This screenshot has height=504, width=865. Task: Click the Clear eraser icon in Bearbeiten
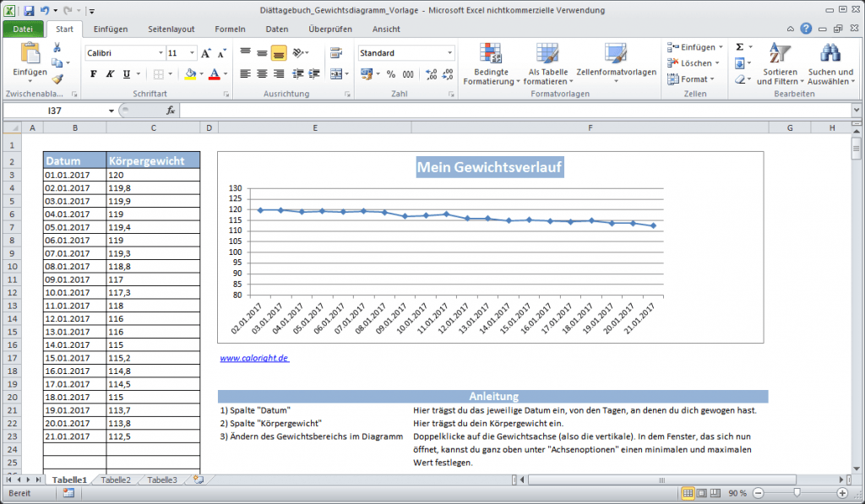click(x=740, y=79)
